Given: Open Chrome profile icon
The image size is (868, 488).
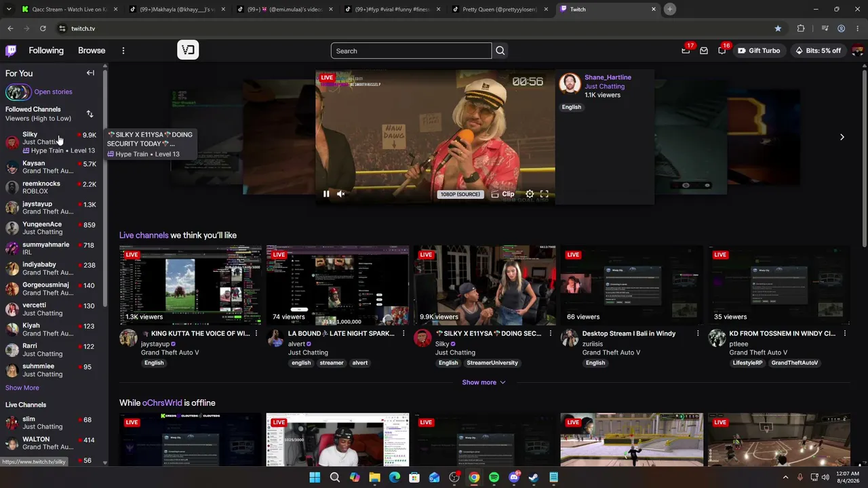Looking at the screenshot, I should 842,28.
